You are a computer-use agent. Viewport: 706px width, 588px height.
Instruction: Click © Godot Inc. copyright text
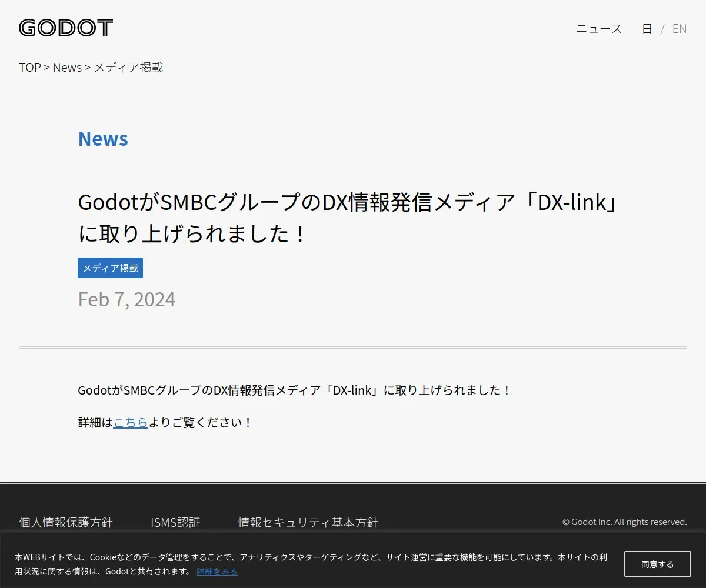[624, 522]
